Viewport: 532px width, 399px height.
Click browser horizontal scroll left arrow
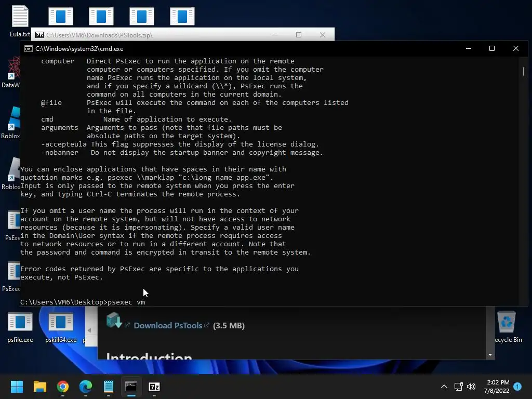(89, 330)
